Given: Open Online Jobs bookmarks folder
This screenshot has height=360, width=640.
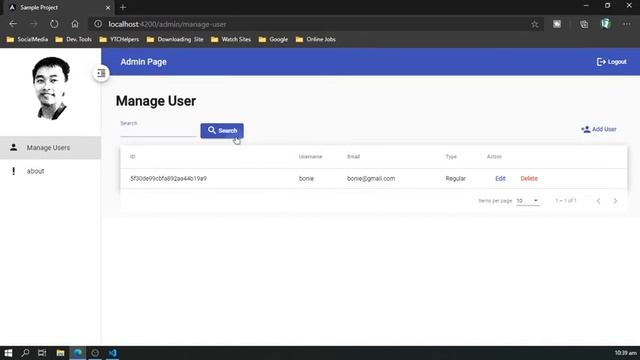Looking at the screenshot, I should click(316, 40).
